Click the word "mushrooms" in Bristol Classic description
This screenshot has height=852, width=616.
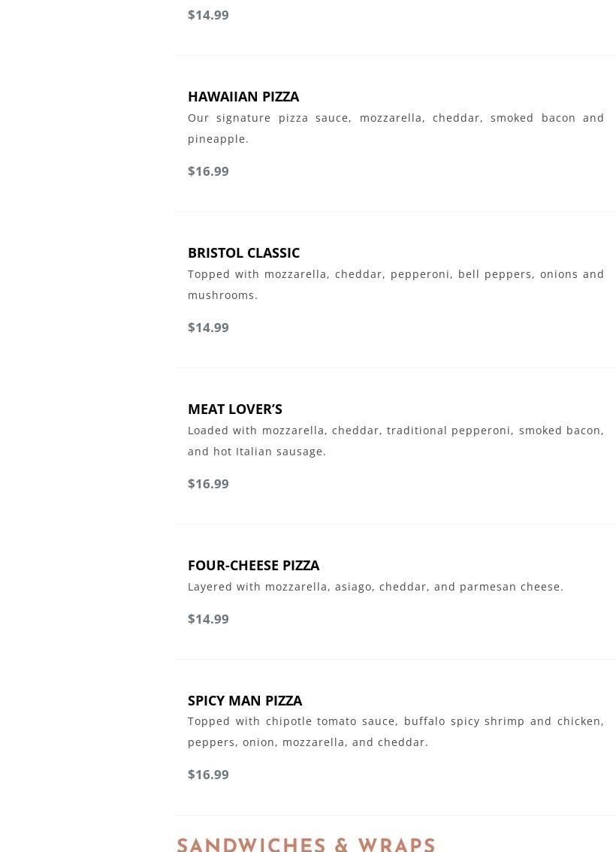221,295
